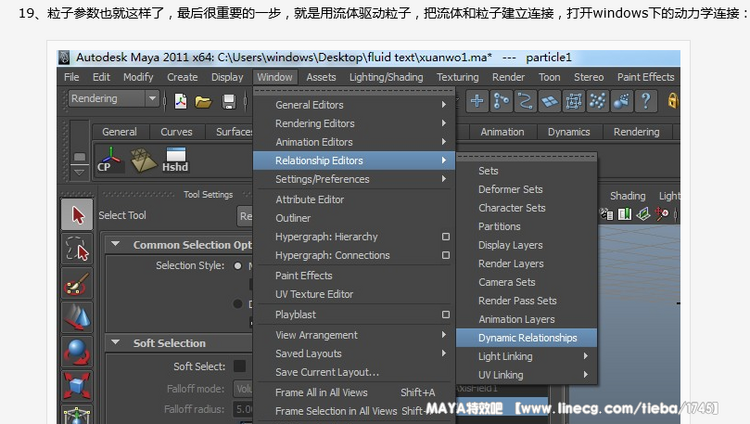The width and height of the screenshot is (750, 424).
Task: Open Hypergraph: Connections option box
Action: tap(446, 255)
